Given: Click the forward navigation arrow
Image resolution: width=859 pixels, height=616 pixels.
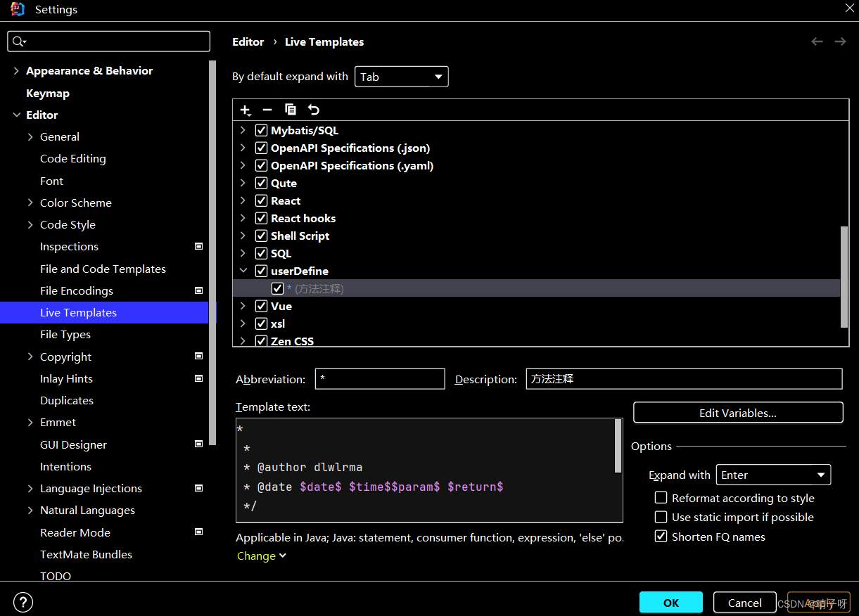Looking at the screenshot, I should (840, 41).
